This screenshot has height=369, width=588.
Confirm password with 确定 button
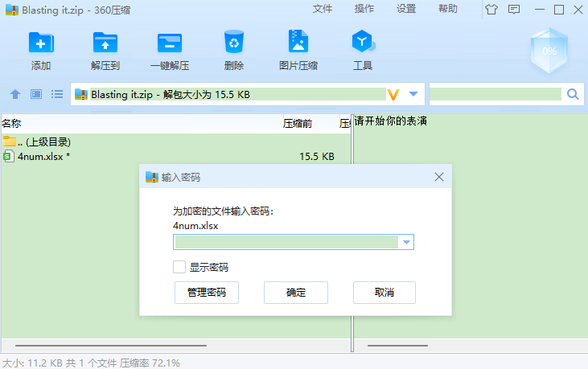pyautogui.click(x=296, y=293)
